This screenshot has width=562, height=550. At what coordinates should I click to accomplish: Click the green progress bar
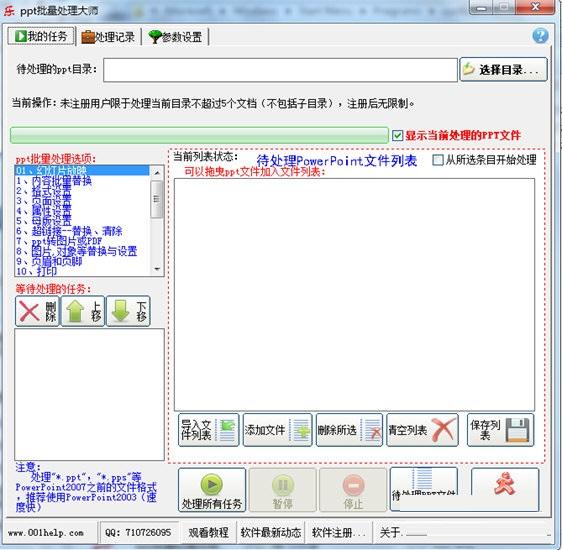click(x=199, y=135)
